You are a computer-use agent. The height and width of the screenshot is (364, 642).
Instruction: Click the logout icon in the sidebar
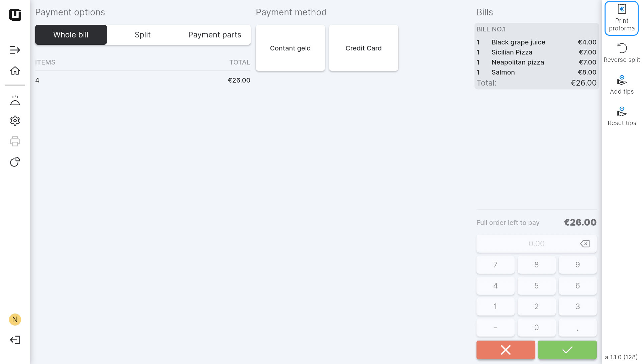15,340
